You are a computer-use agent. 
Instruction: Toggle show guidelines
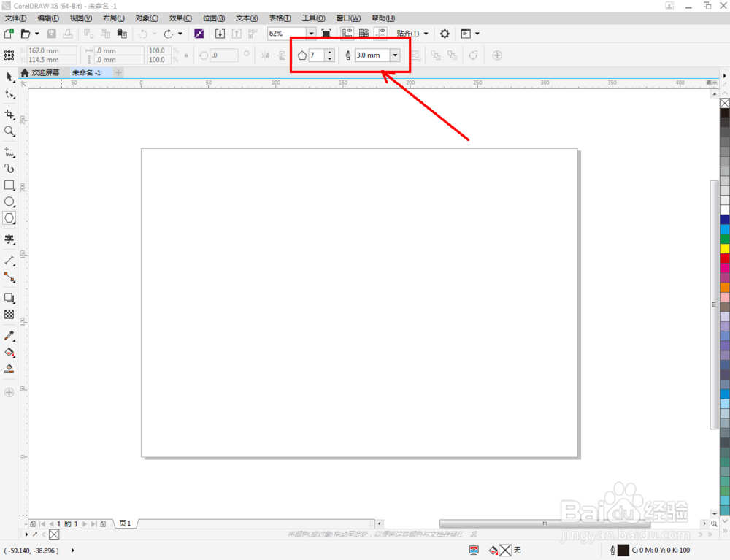[x=380, y=34]
